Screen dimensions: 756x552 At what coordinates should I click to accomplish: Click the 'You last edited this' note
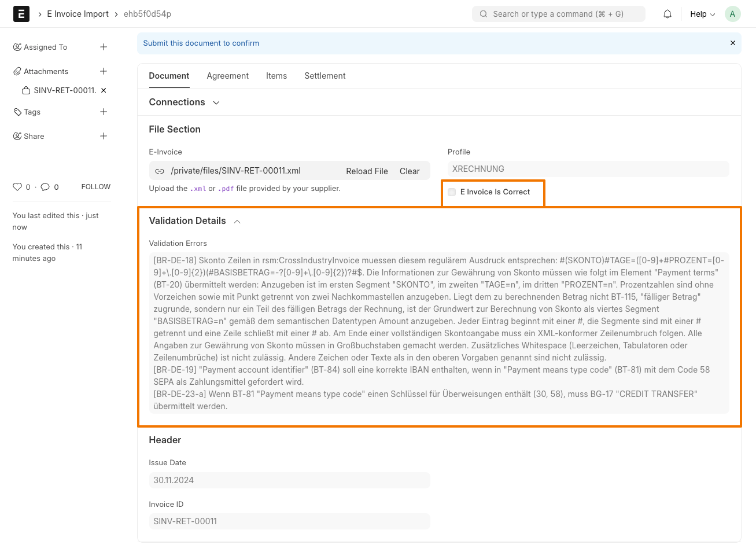tap(56, 222)
